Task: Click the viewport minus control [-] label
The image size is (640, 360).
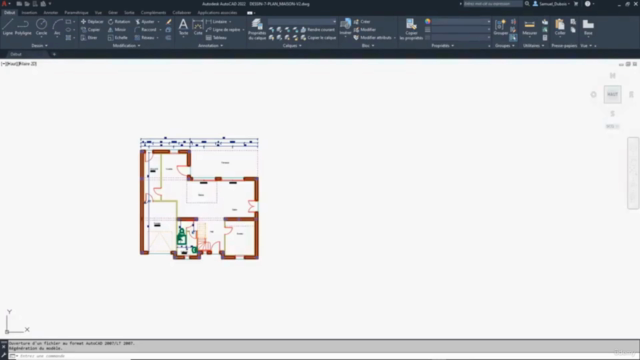Action: pyautogui.click(x=3, y=64)
